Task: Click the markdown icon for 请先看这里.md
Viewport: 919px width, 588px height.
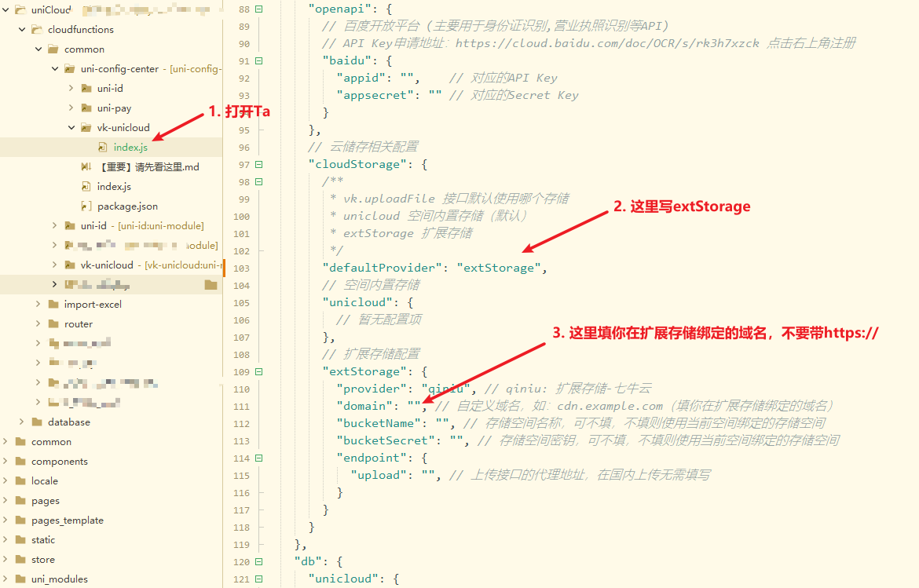Action: (x=86, y=167)
